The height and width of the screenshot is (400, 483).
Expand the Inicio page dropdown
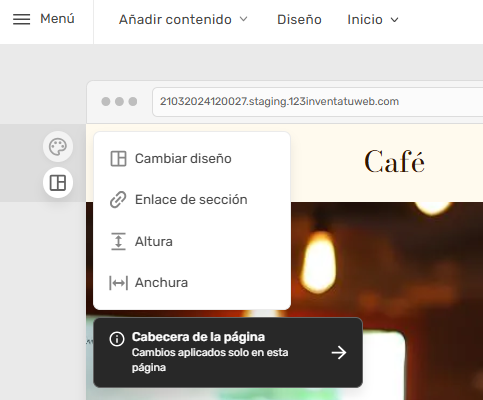tap(373, 20)
